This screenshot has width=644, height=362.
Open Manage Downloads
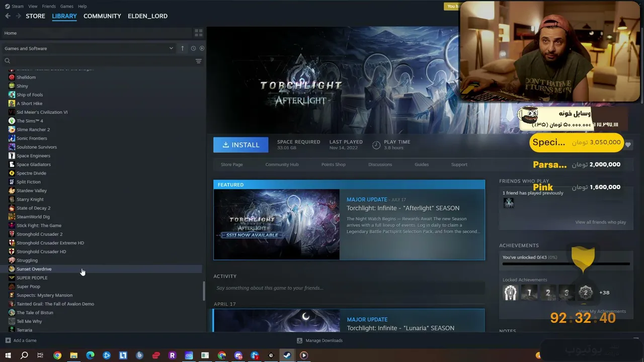(319, 340)
